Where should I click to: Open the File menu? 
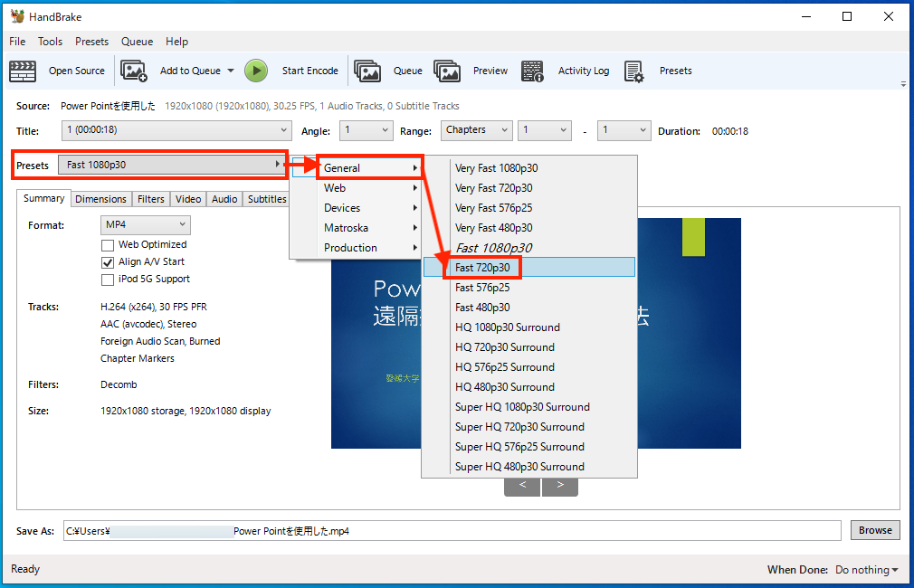tap(17, 42)
